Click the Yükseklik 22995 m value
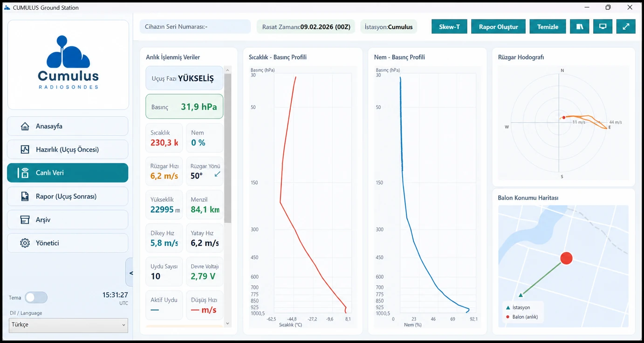The width and height of the screenshot is (644, 343). click(x=165, y=210)
